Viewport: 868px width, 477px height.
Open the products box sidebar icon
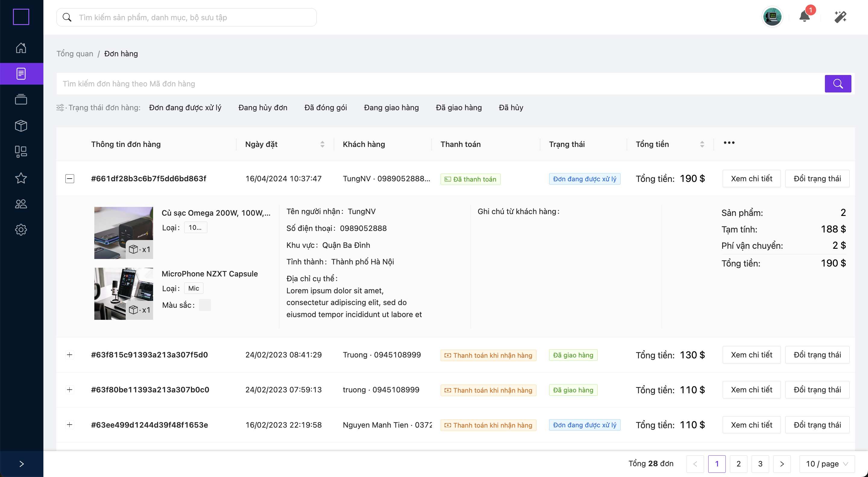[x=21, y=126]
